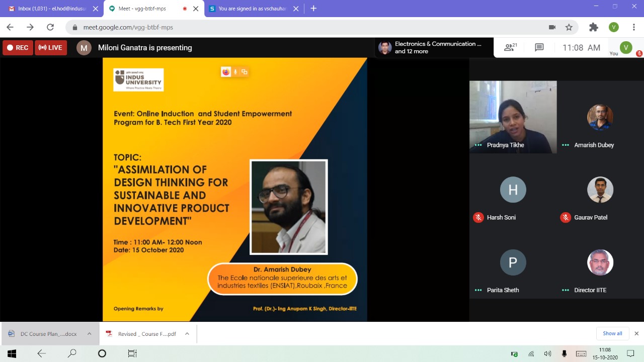Click the taskbar volume icon
This screenshot has width=644, height=362.
pos(547,354)
